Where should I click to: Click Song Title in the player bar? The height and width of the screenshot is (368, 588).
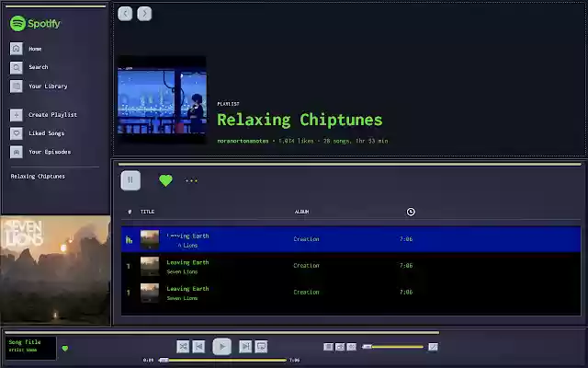point(25,342)
